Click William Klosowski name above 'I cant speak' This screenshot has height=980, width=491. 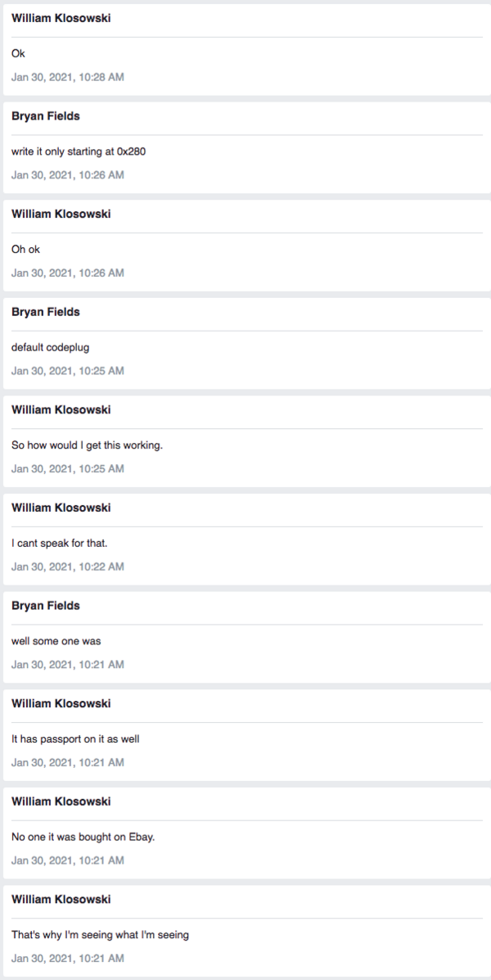click(x=61, y=508)
